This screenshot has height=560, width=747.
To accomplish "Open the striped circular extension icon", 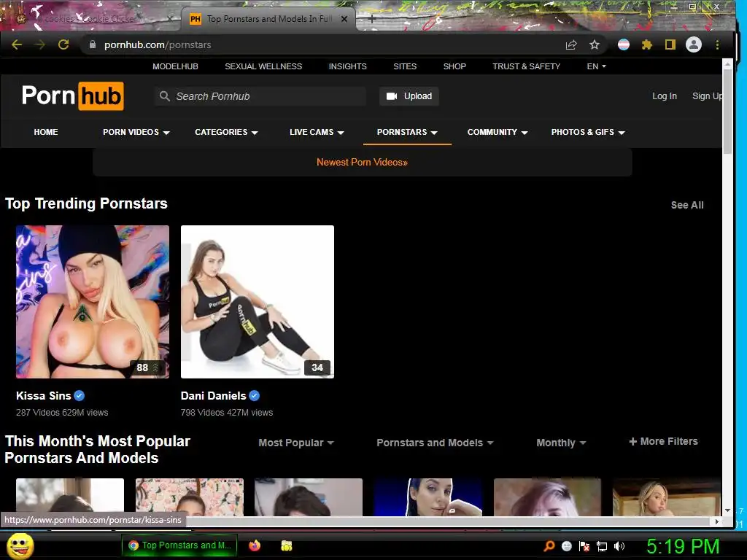I will (x=624, y=44).
